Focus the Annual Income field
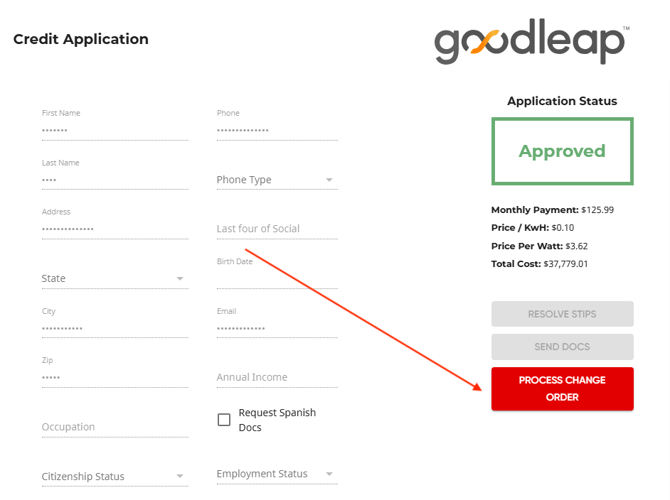Image resolution: width=670 pixels, height=500 pixels. [276, 377]
